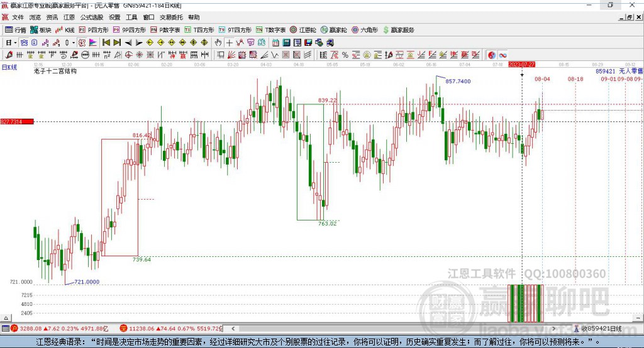Open the 行情 quotes view
644x348 pixels.
point(16,30)
